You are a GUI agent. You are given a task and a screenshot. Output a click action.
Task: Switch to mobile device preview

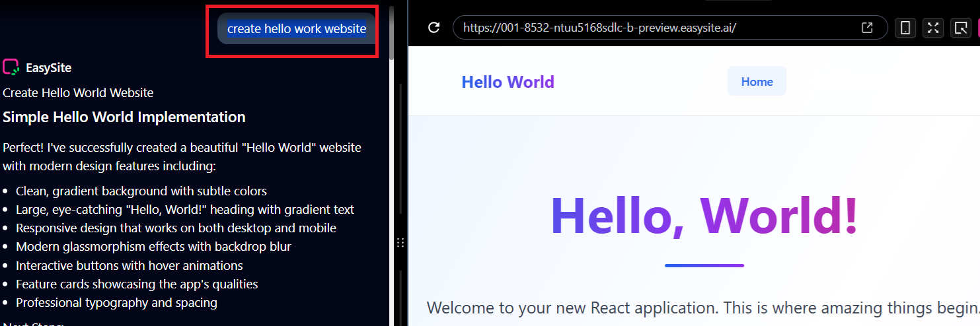pyautogui.click(x=905, y=28)
